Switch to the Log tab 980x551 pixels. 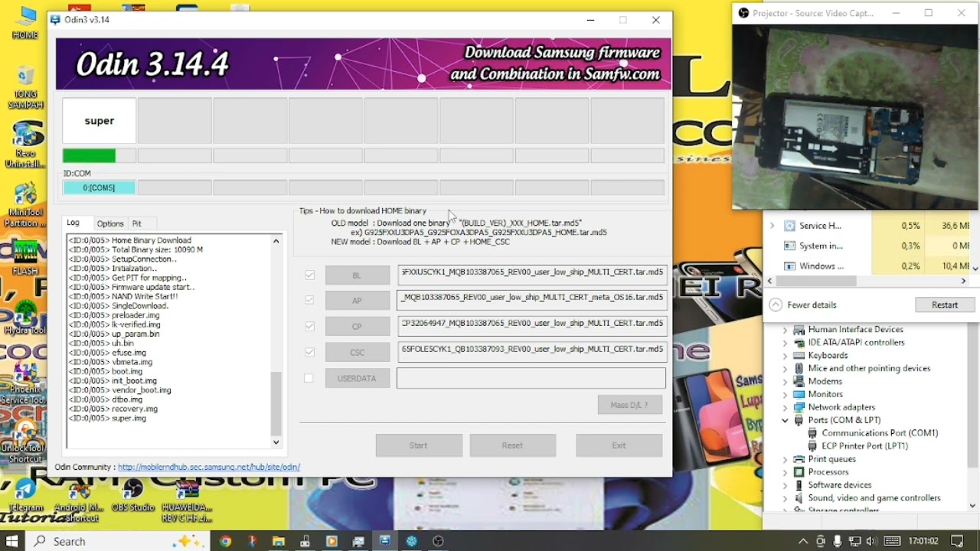coord(73,223)
